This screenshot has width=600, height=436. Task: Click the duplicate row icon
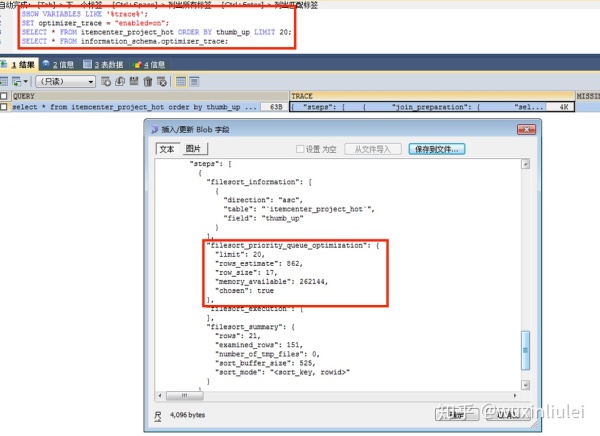[120, 81]
